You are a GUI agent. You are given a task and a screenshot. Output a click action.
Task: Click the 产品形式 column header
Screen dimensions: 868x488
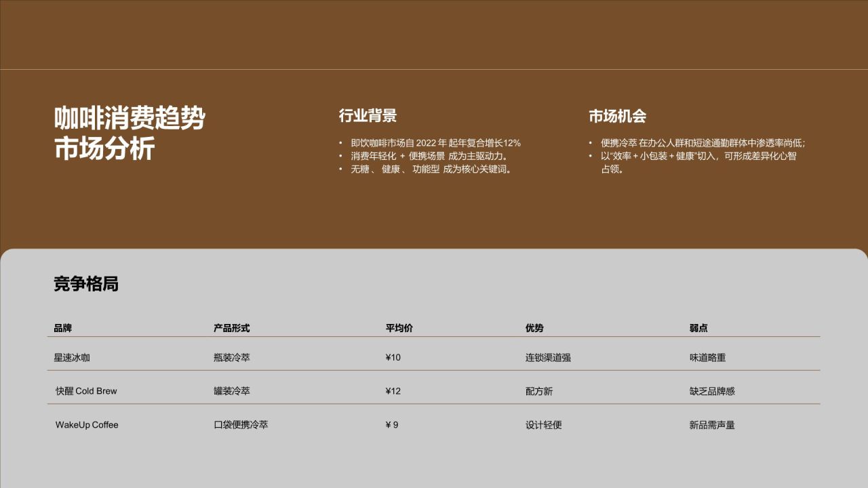click(x=232, y=328)
